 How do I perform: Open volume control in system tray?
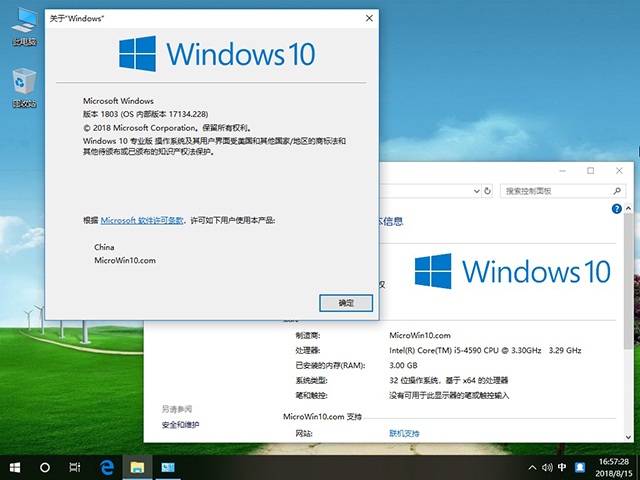point(547,467)
